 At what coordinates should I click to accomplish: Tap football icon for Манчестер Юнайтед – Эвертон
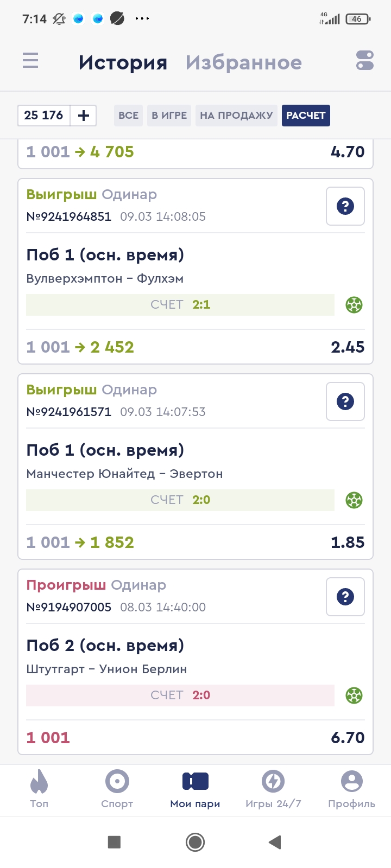tap(354, 500)
